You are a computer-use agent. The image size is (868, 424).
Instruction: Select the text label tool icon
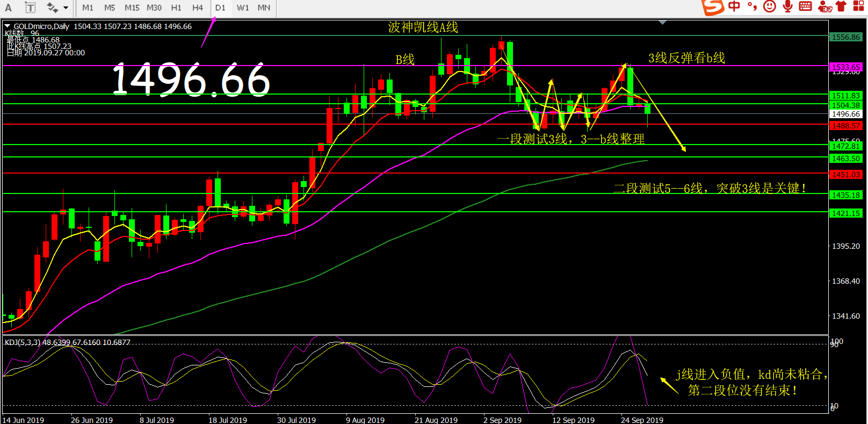click(x=30, y=8)
